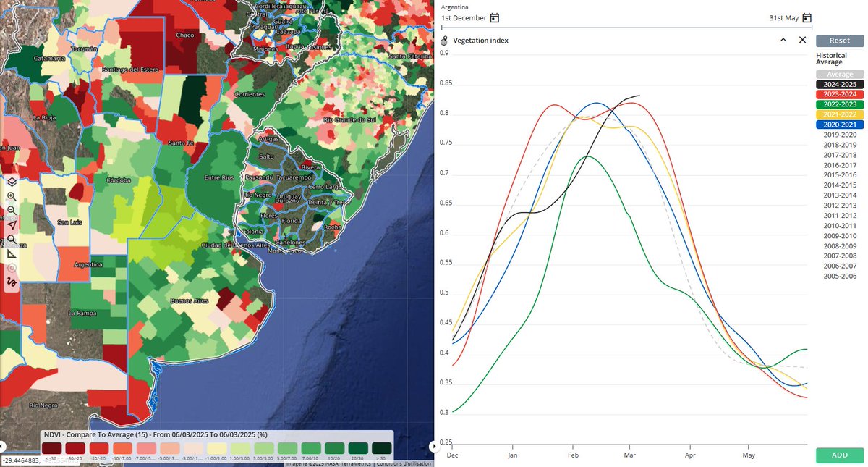
Task: Enable the 2013-2014 season
Action: click(x=840, y=195)
